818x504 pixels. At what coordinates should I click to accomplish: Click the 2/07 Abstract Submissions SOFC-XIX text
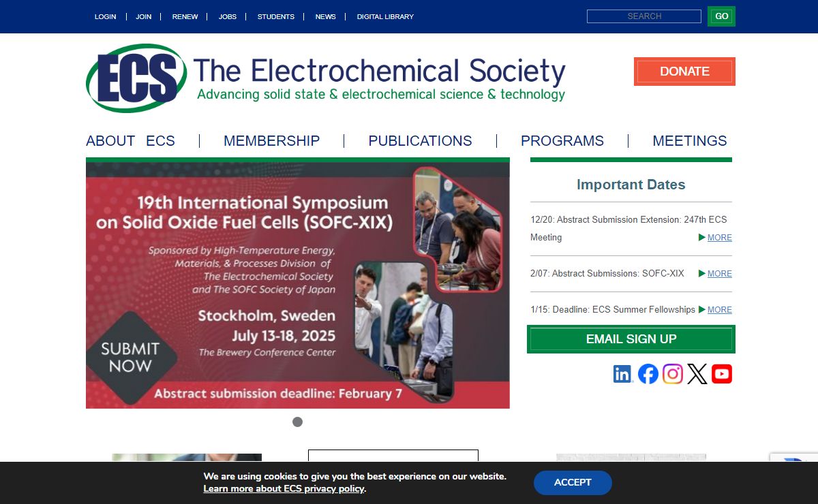[x=607, y=273]
